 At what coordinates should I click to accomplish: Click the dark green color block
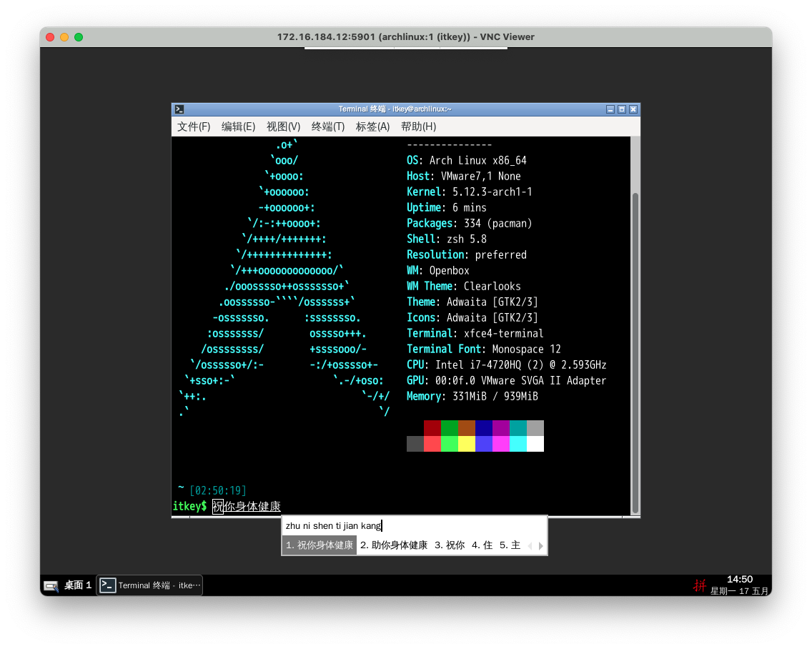pyautogui.click(x=450, y=428)
